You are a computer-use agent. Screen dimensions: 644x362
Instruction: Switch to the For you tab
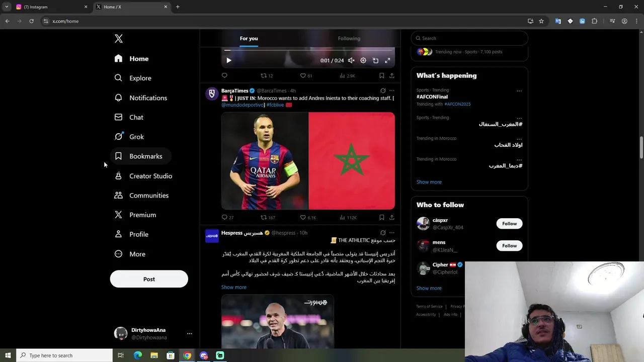click(x=249, y=39)
